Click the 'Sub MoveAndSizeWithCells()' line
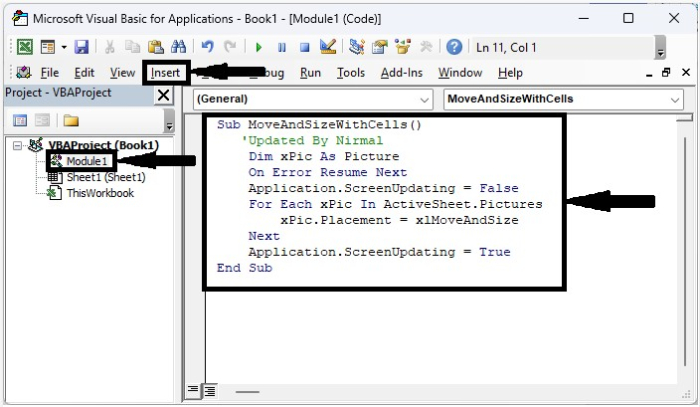 [x=319, y=125]
